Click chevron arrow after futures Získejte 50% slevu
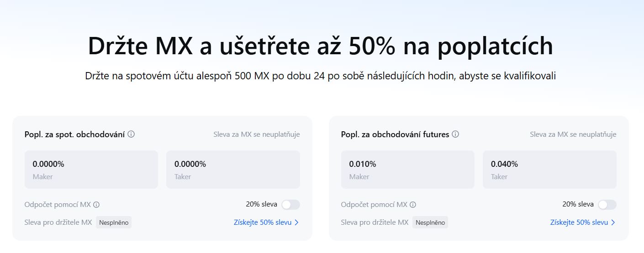The width and height of the screenshot is (644, 253). [x=613, y=222]
